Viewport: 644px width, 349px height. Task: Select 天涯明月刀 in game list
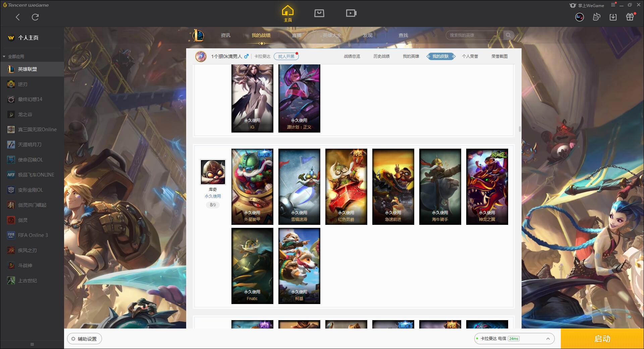pyautogui.click(x=32, y=145)
